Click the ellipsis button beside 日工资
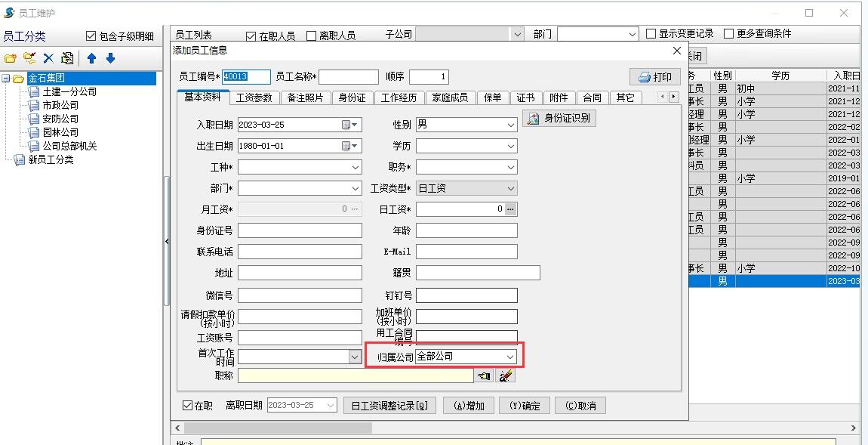This screenshot has width=868, height=445. pyautogui.click(x=511, y=209)
